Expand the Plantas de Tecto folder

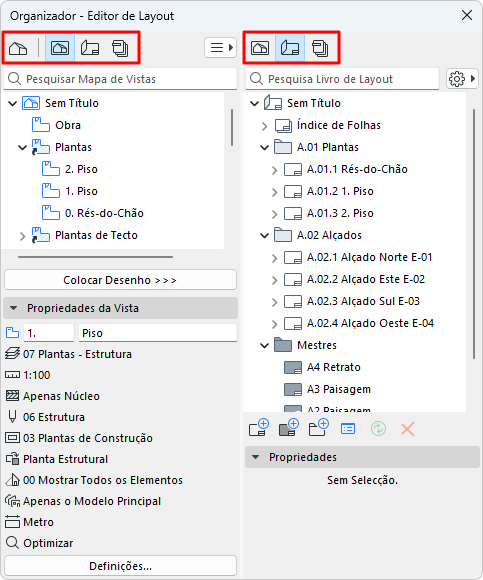23,236
